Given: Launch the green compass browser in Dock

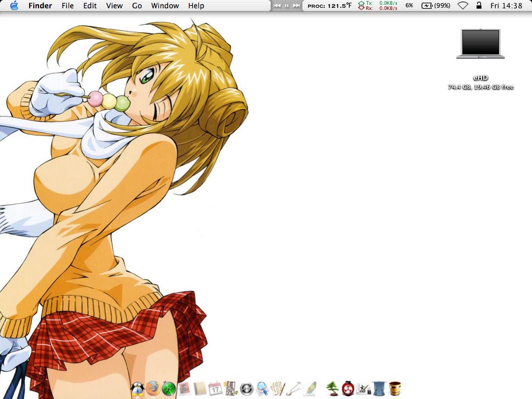Looking at the screenshot, I should coord(169,389).
